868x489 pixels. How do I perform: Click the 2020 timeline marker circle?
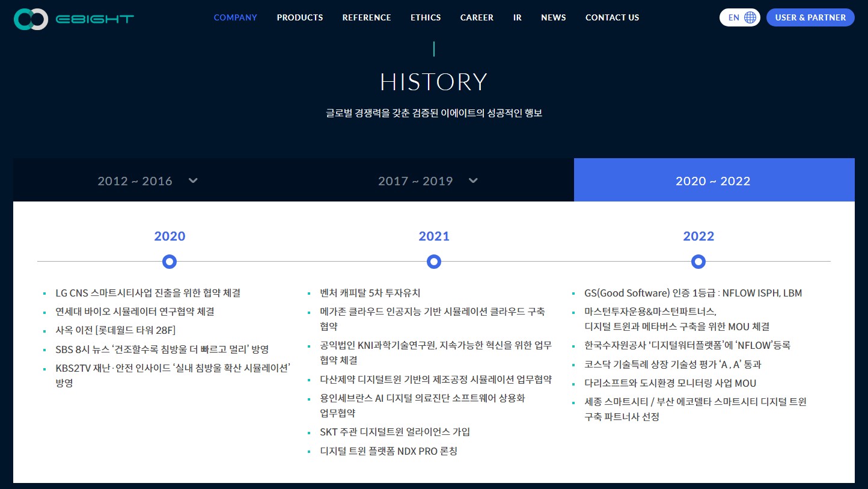tap(170, 262)
